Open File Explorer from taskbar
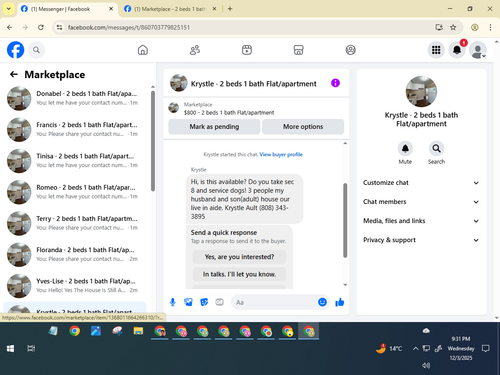 point(138,331)
